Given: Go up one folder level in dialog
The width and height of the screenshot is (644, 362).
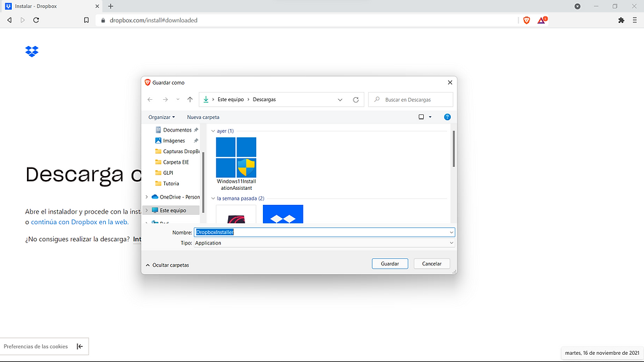Looking at the screenshot, I should point(190,99).
